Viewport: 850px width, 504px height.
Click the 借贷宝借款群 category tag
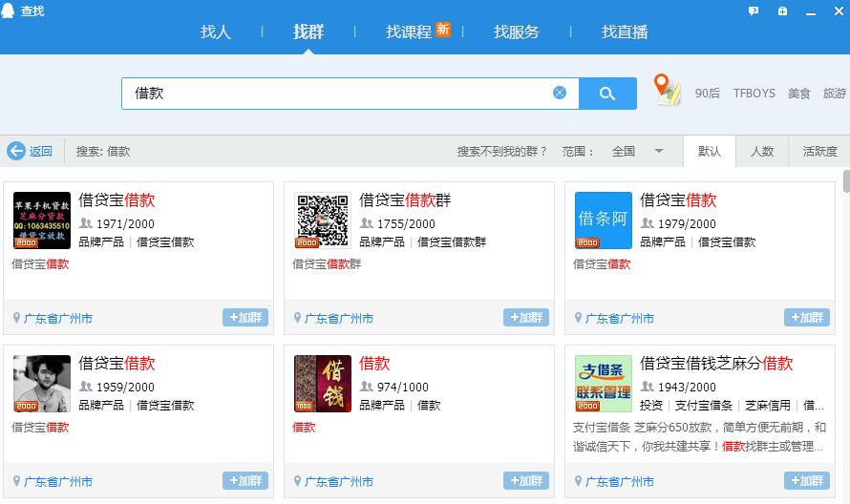click(452, 242)
